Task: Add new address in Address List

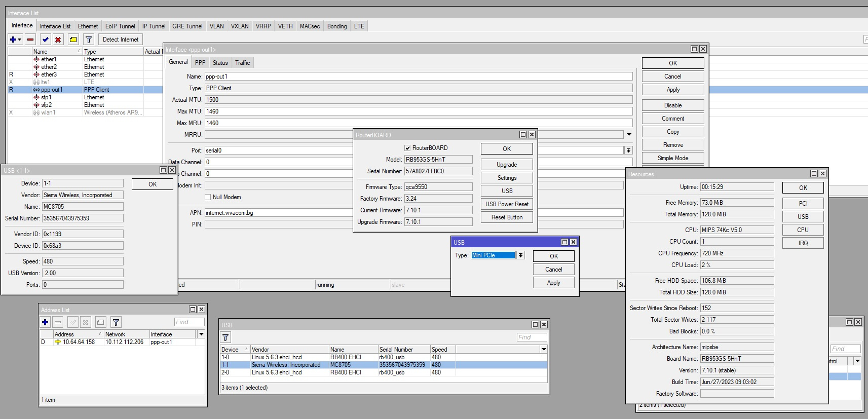Action: (46, 322)
